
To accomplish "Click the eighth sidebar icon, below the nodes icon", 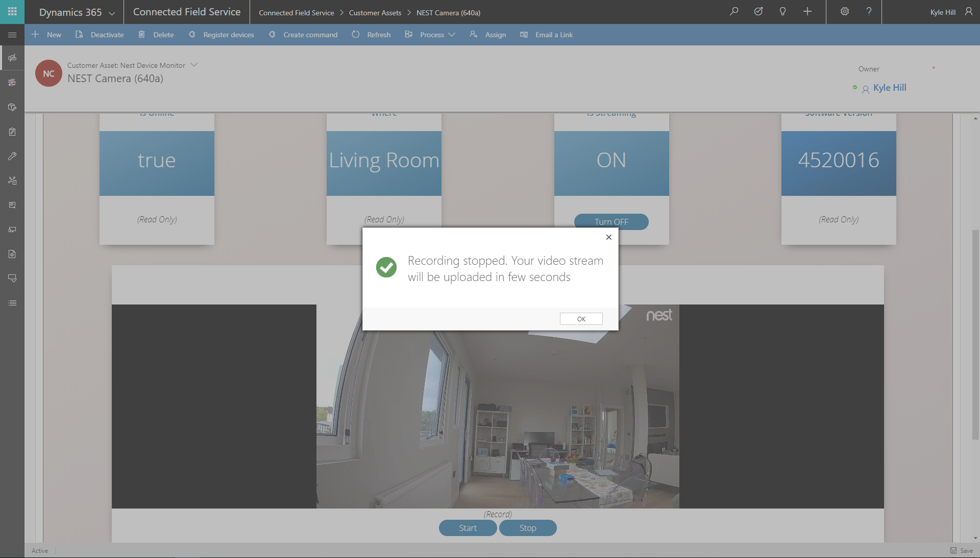I will (x=12, y=230).
